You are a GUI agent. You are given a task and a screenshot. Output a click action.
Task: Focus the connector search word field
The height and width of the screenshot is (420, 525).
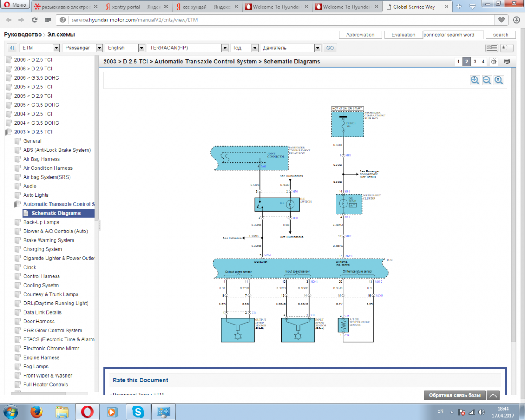pyautogui.click(x=454, y=35)
